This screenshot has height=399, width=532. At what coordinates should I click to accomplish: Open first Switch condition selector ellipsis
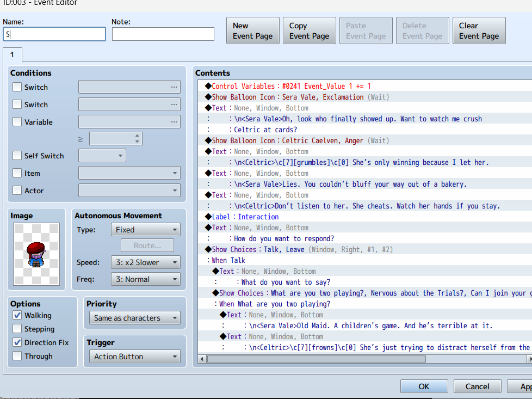pos(174,87)
